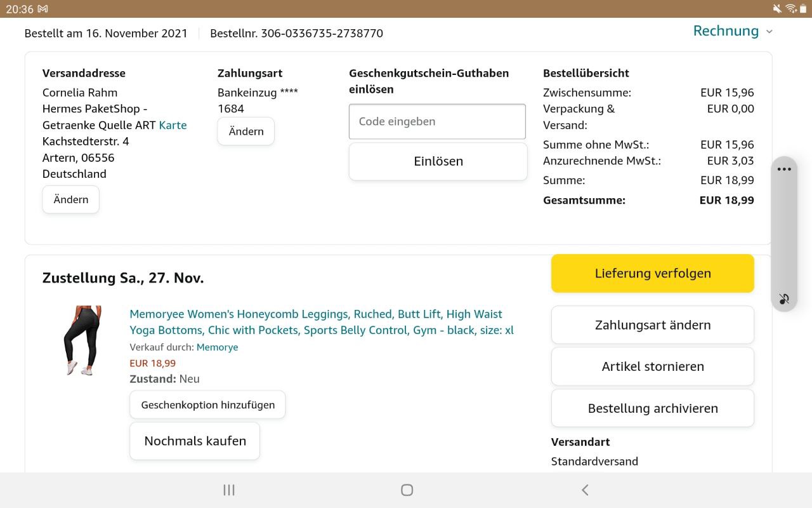Tap the Kachstedterstr. 4 address line
Screen dimensions: 812x508
[x=86, y=141]
